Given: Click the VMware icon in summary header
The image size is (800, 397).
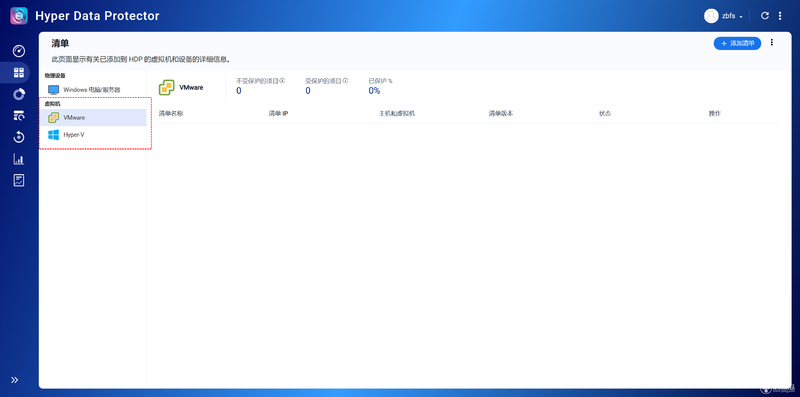Looking at the screenshot, I should point(167,87).
